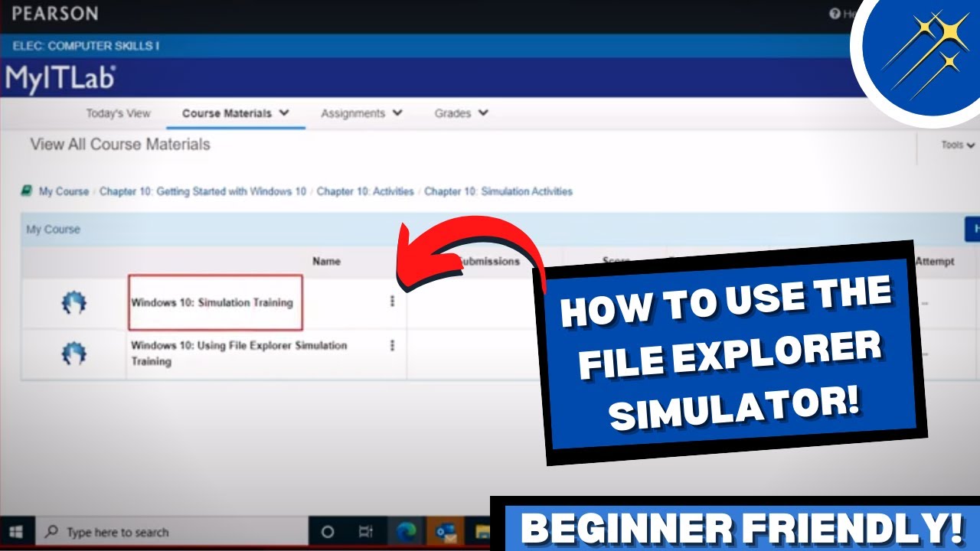This screenshot has height=551, width=980.
Task: Open Chapter 10: Activities breadcrumb
Action: click(365, 191)
